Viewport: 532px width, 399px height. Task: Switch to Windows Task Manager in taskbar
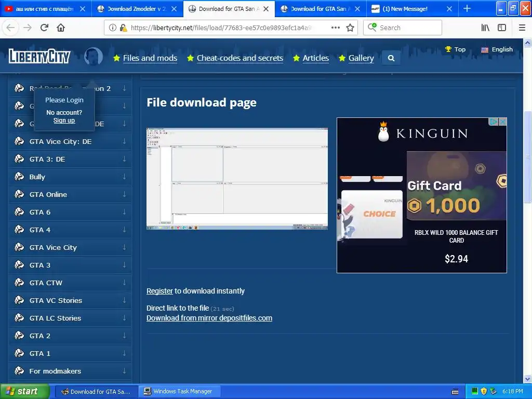click(x=179, y=391)
